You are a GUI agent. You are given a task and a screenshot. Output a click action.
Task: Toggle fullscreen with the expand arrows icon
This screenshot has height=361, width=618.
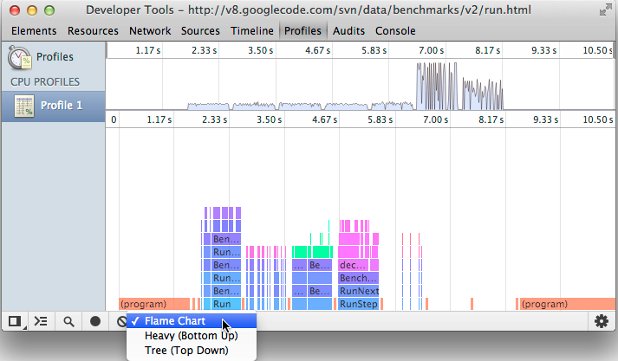click(x=605, y=10)
